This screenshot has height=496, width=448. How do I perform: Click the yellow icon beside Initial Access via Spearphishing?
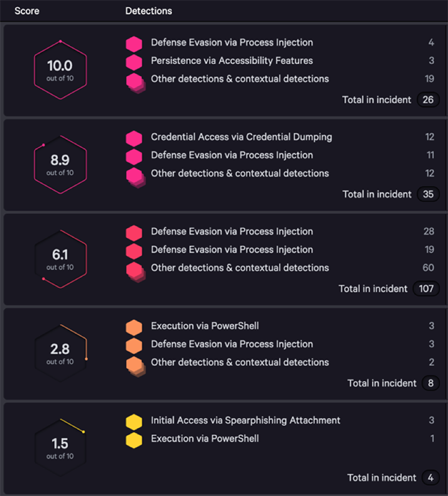[134, 422]
